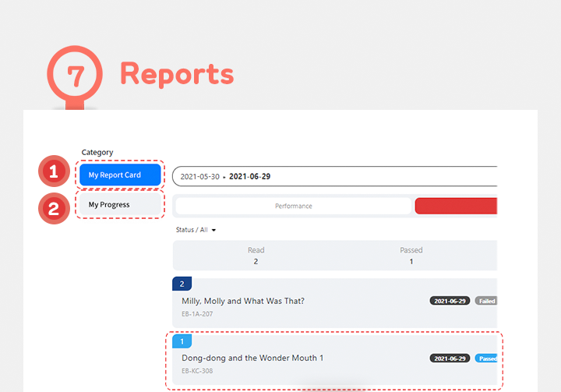The width and height of the screenshot is (561, 392).
Task: Click the end date 2021-06-29
Action: (249, 177)
